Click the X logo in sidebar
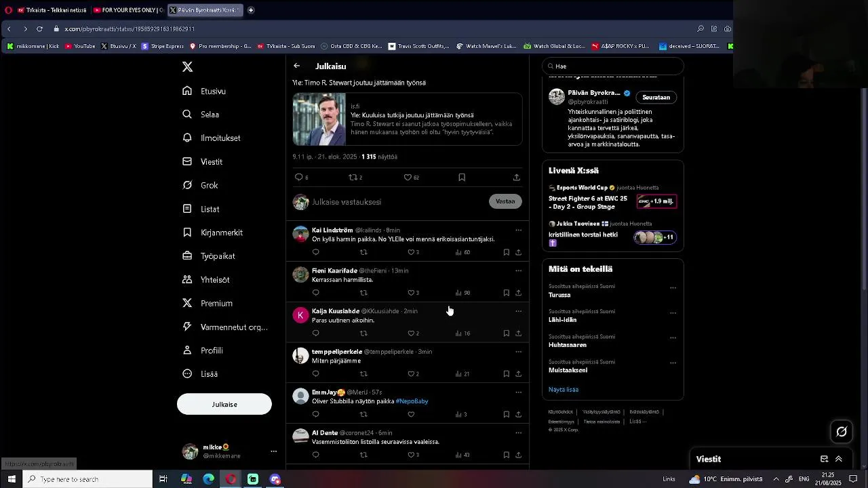Viewport: 868px width, 488px height. click(x=188, y=66)
